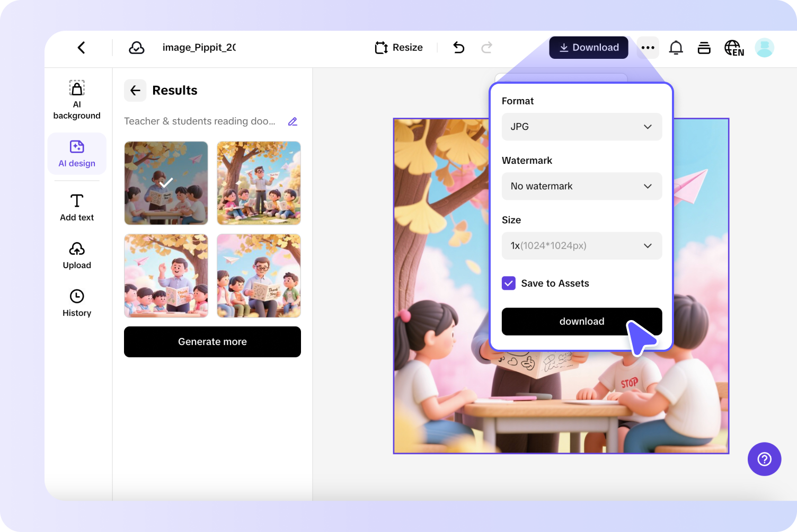
Task: Open the notifications bell
Action: pos(676,48)
